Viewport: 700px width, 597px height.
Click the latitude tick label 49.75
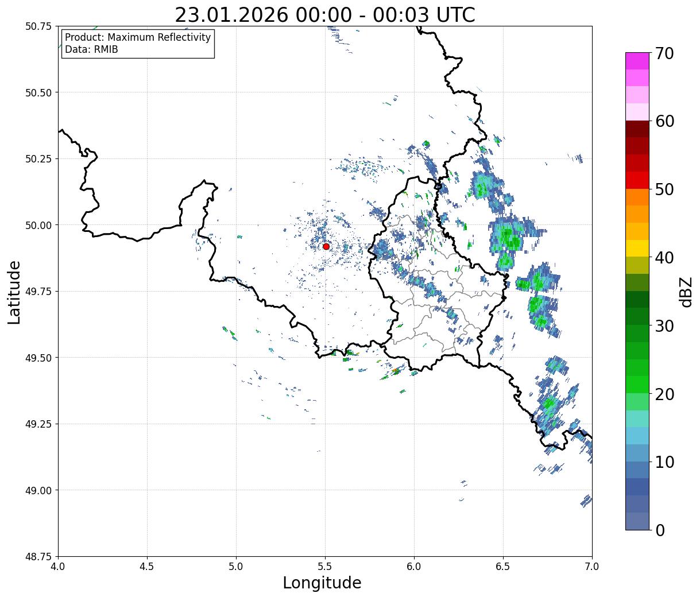click(38, 292)
